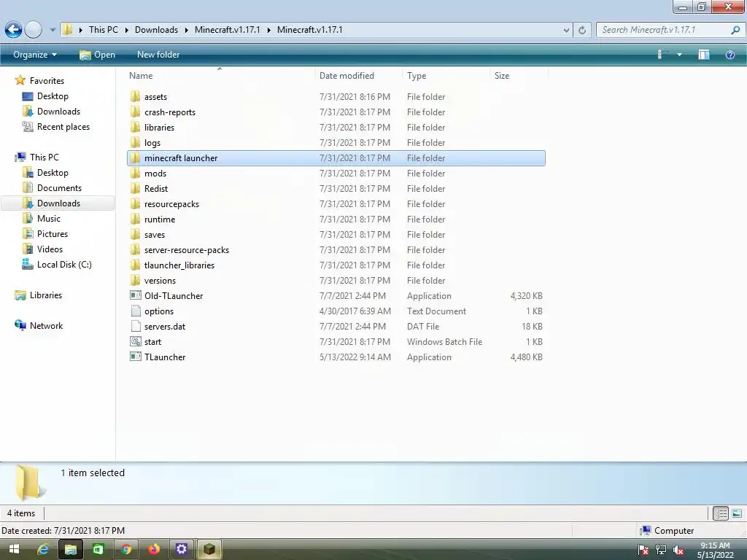Expand the arrow after Downloads in address bar

point(186,30)
